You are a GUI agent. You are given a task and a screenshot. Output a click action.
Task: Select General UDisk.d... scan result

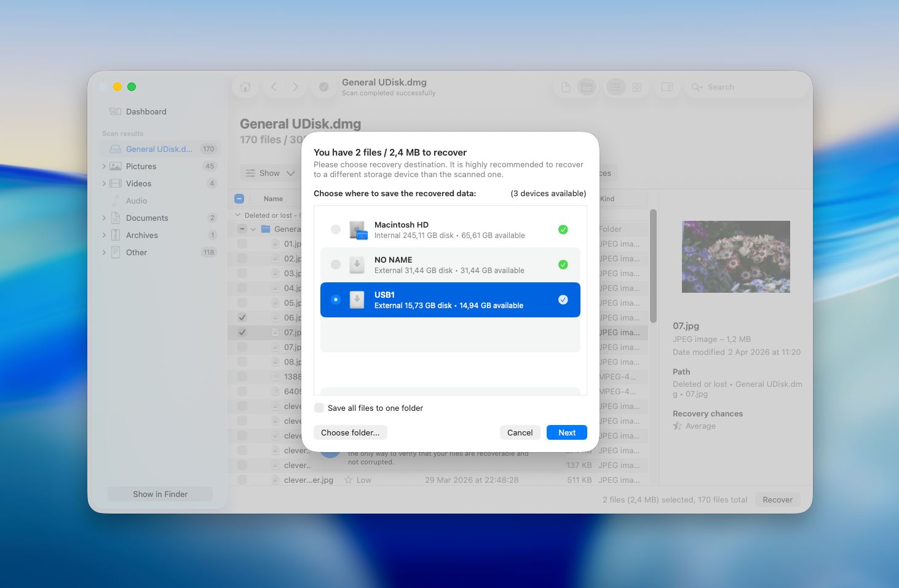(x=159, y=149)
